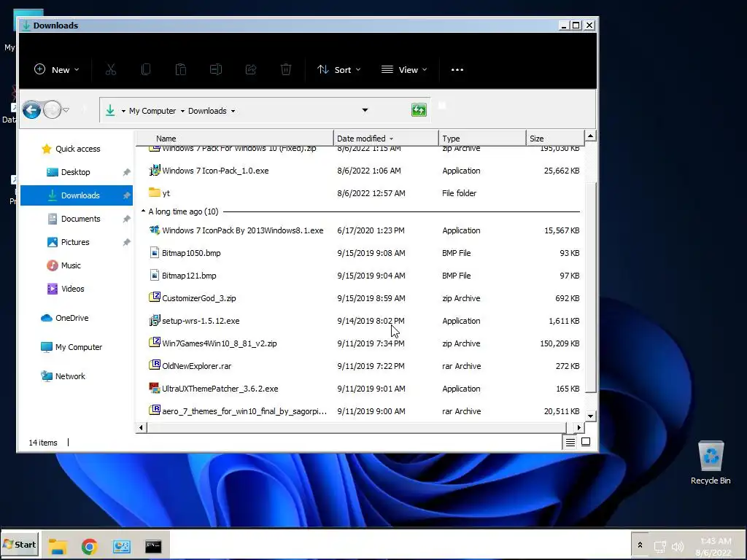Select aero_7_themes_for_win10 rar file name

(244, 411)
